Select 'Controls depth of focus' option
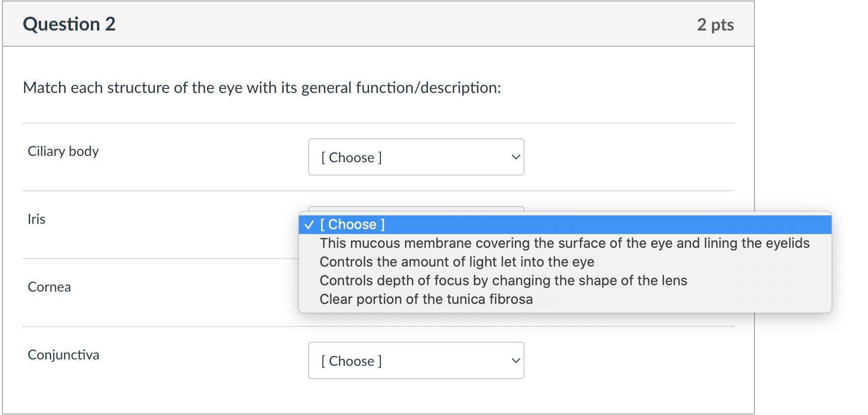Image resolution: width=868 pixels, height=415 pixels. [565, 281]
